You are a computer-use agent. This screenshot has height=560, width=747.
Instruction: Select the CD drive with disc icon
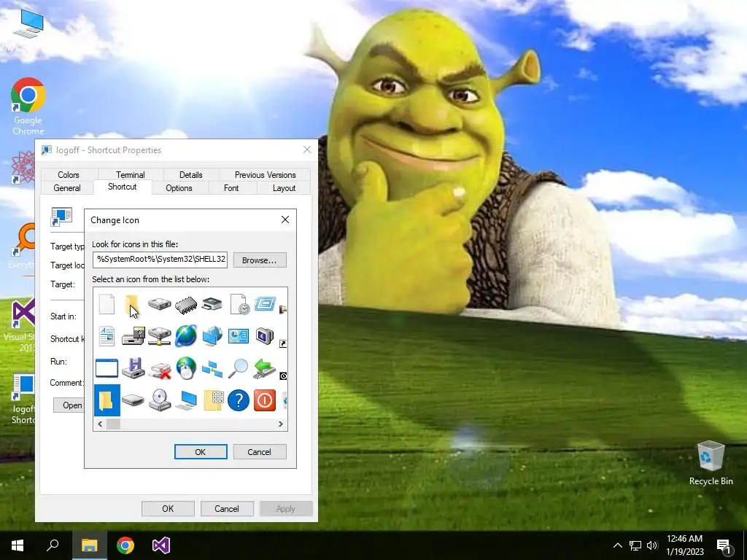point(160,400)
